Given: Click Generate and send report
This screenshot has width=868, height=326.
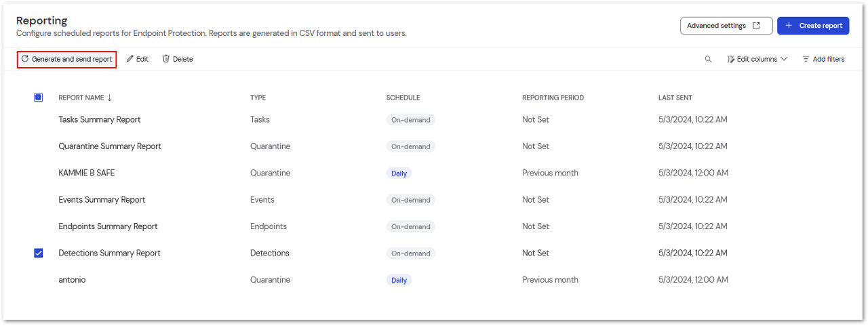Looking at the screenshot, I should click(66, 59).
